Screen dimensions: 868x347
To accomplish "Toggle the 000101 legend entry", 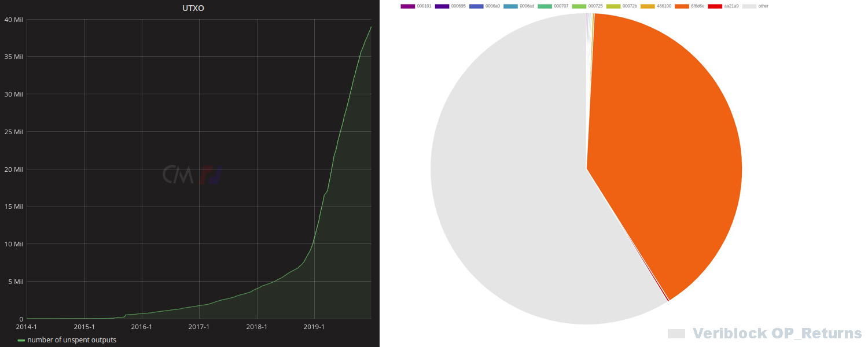I will pos(416,6).
